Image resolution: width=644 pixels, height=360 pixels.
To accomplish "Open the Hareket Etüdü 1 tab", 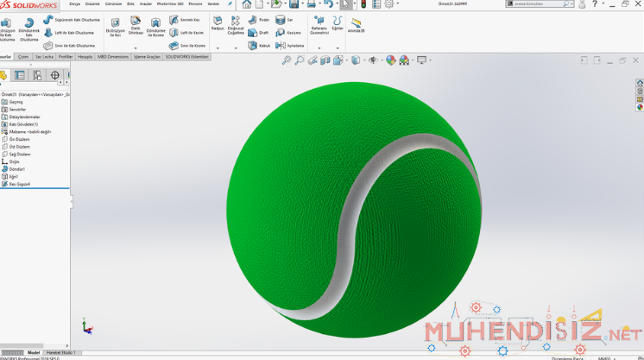I will [60, 352].
